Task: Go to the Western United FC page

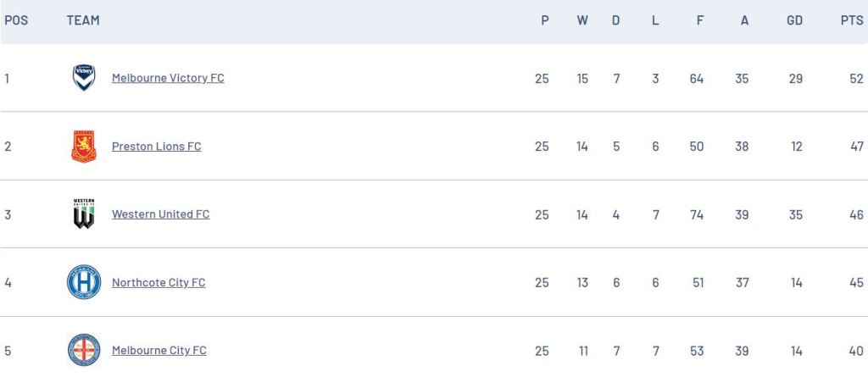Action: click(x=160, y=214)
